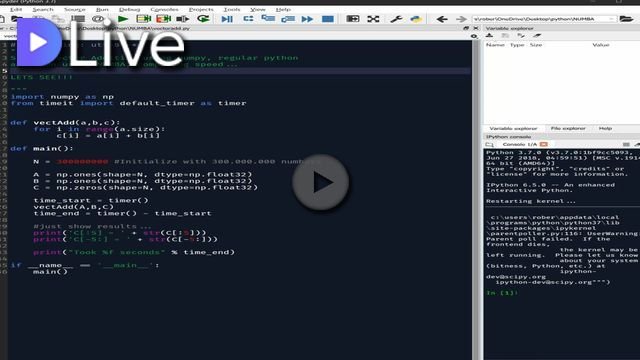Open the Tools menu

click(x=232, y=9)
